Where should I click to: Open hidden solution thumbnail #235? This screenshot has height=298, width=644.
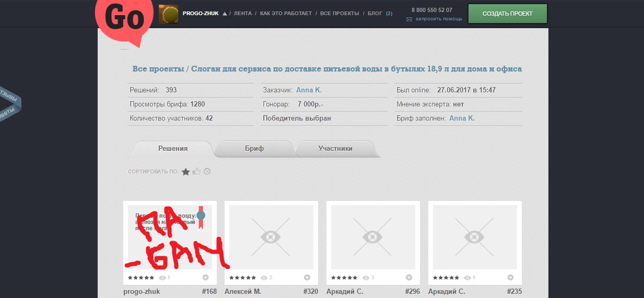point(475,237)
